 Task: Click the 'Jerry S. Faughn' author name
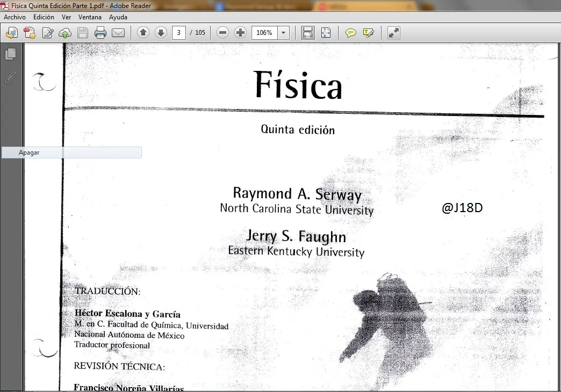(296, 236)
